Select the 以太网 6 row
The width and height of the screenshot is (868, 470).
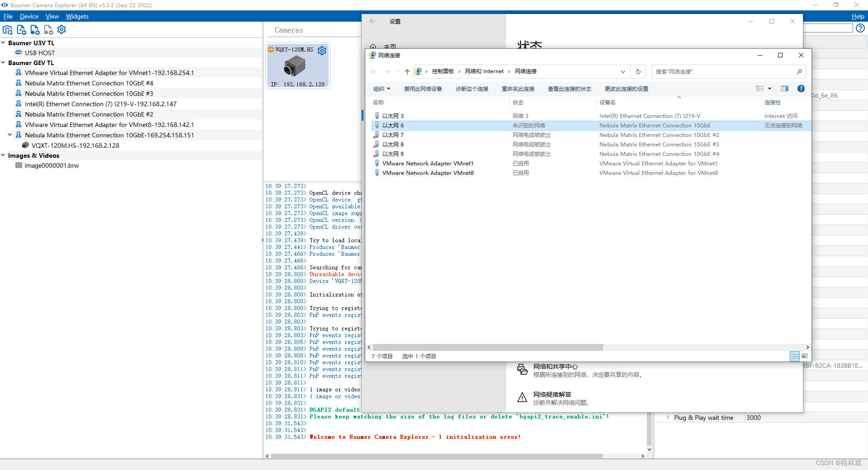pos(591,125)
